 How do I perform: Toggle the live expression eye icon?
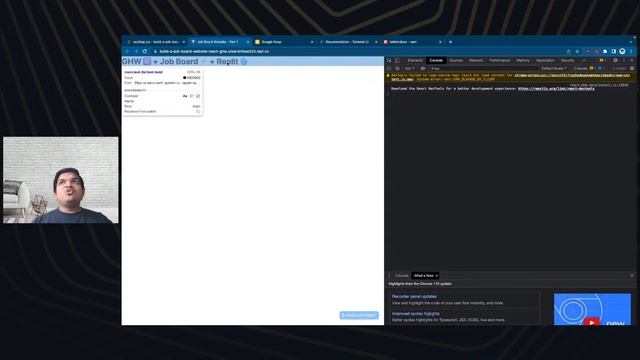[x=422, y=69]
